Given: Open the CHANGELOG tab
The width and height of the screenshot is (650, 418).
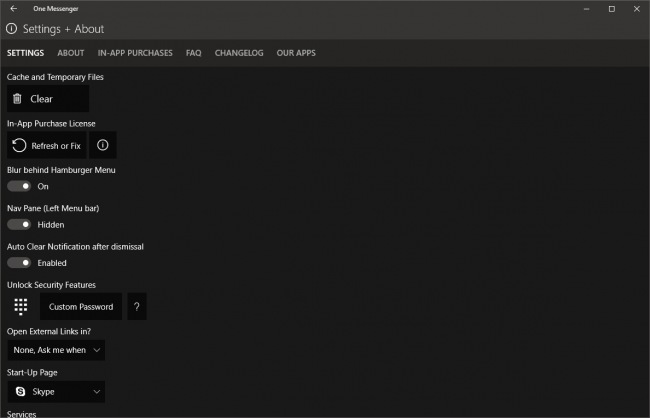Looking at the screenshot, I should pos(239,53).
